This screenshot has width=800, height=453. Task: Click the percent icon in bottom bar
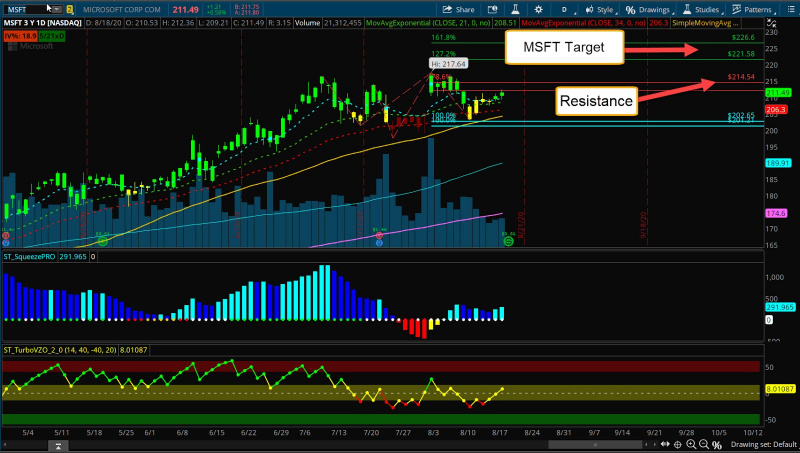pos(717,445)
